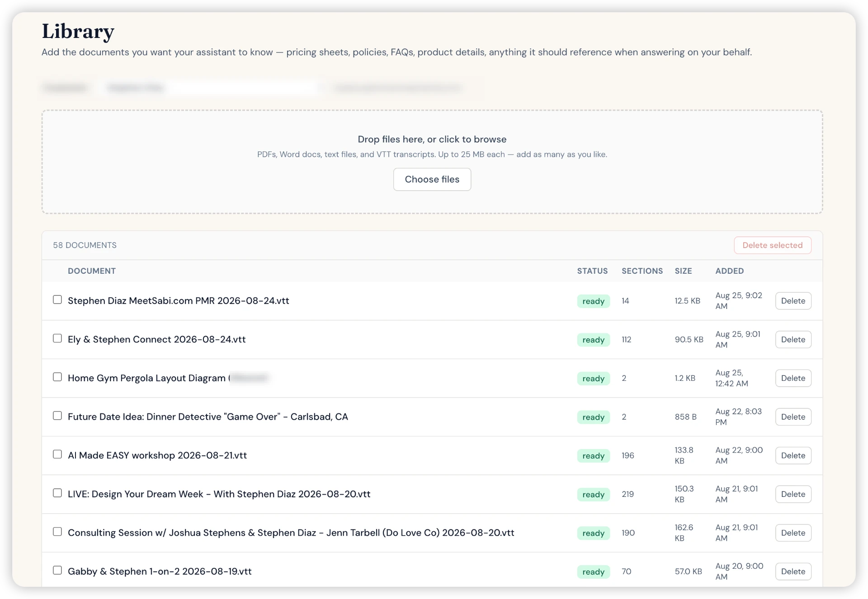Open Ely & Stephen Connect 2026-08-24.vtt document name
This screenshot has width=868, height=599.
(x=156, y=340)
